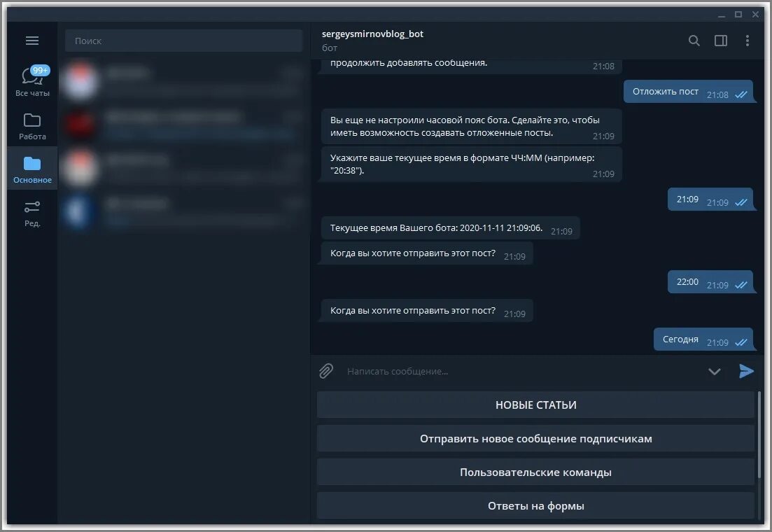Image resolution: width=772 pixels, height=532 pixels.
Task: Click Отправить новое сообщение подписчикам button
Action: (x=535, y=438)
